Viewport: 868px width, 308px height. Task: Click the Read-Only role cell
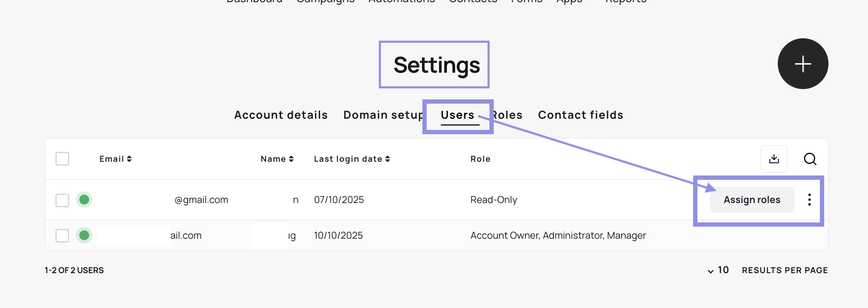pos(493,200)
